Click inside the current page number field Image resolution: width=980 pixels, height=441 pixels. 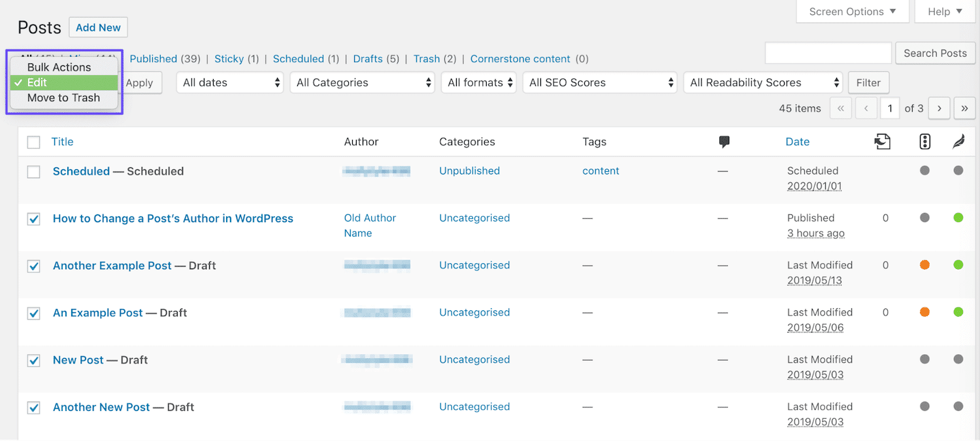tap(890, 108)
